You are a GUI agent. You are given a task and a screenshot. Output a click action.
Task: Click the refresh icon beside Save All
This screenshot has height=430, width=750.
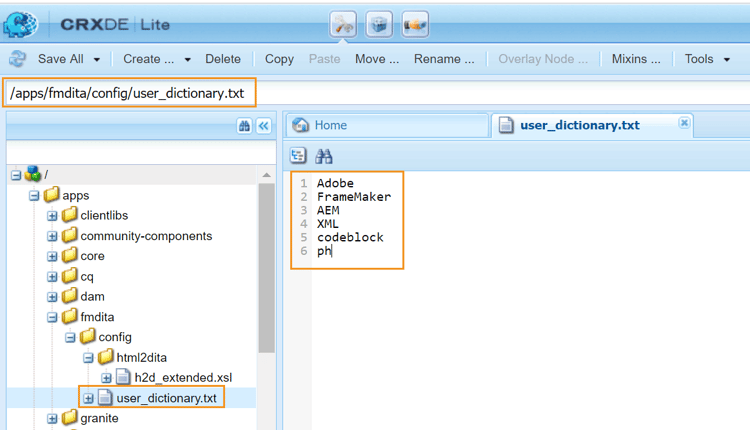click(x=18, y=59)
